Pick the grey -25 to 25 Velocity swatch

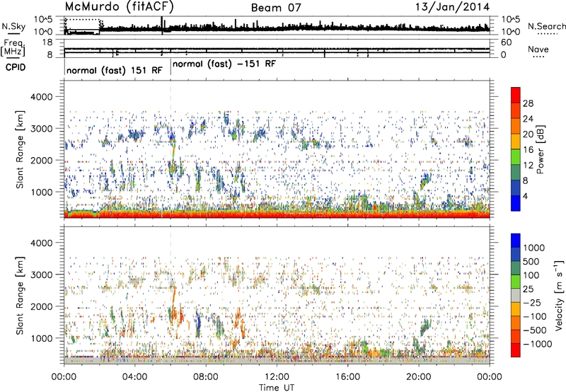(516, 295)
